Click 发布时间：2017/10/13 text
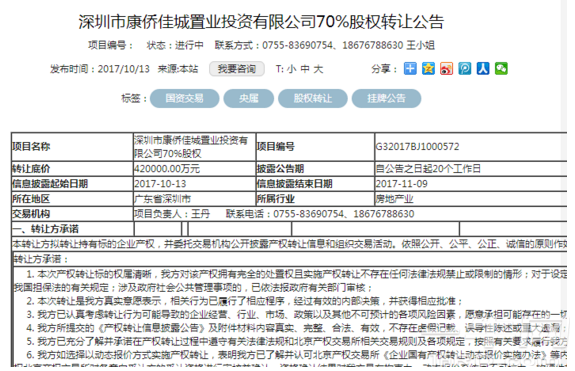Screen dimensions: 575x371 pos(100,69)
